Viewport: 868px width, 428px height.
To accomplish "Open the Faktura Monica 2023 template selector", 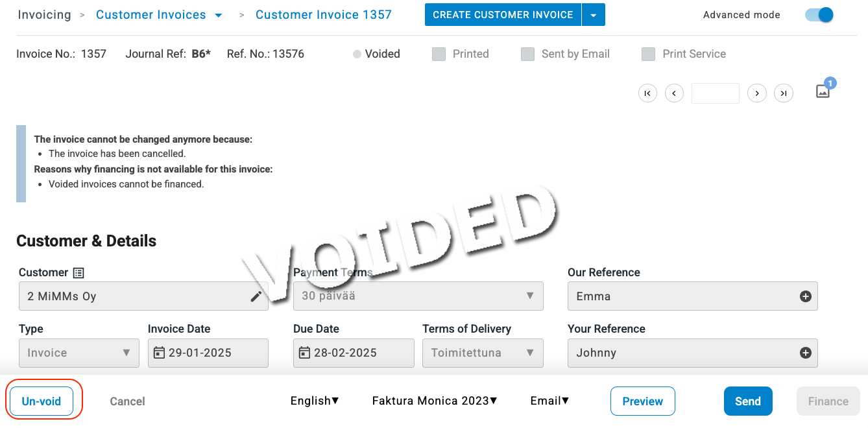I will click(434, 401).
